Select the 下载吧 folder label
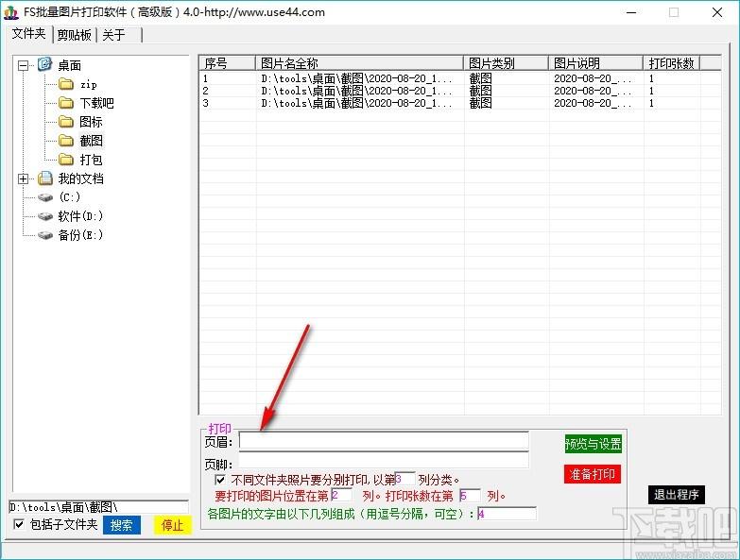The height and width of the screenshot is (560, 740). [96, 103]
